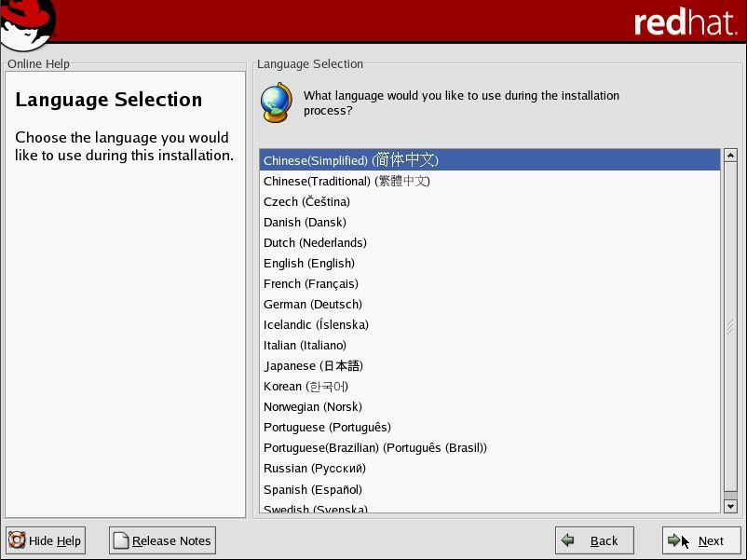Click the globe language icon
The image size is (747, 560).
[276, 102]
